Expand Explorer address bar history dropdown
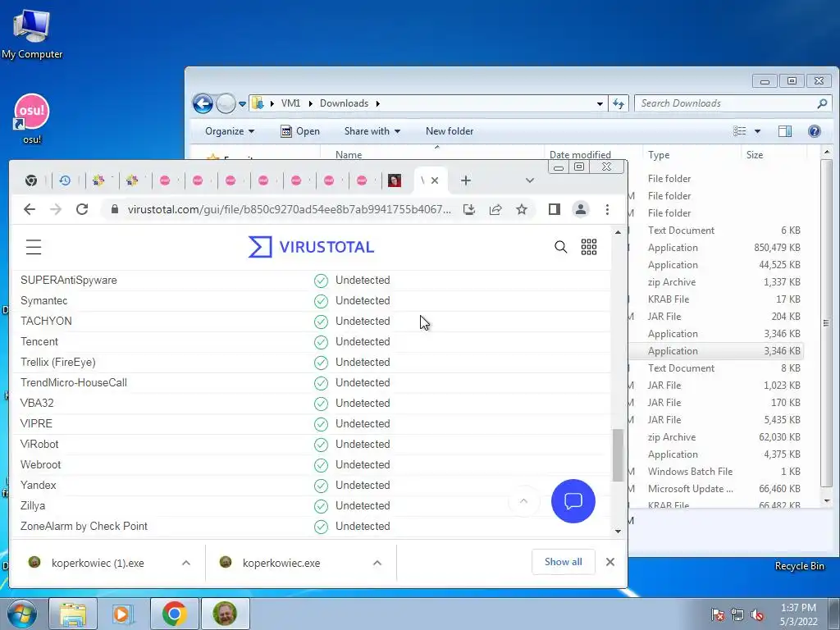840x630 pixels. [600, 104]
